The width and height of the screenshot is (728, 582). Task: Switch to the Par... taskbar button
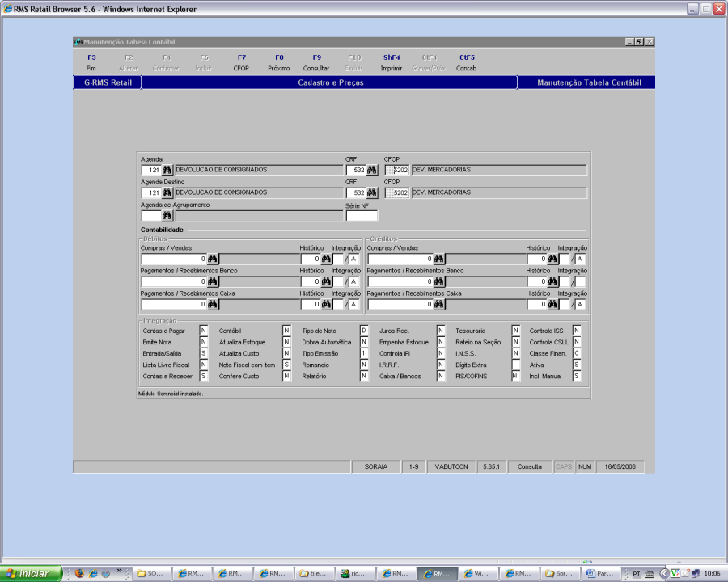(x=600, y=574)
